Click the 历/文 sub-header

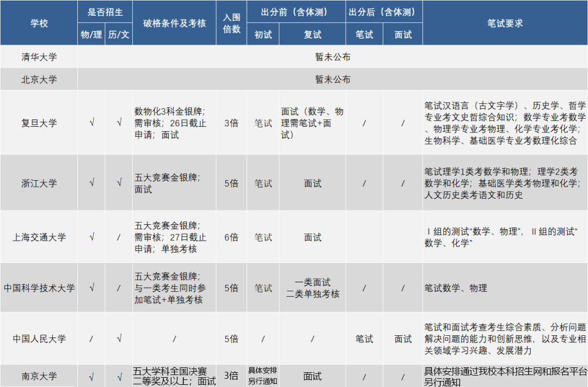click(119, 34)
